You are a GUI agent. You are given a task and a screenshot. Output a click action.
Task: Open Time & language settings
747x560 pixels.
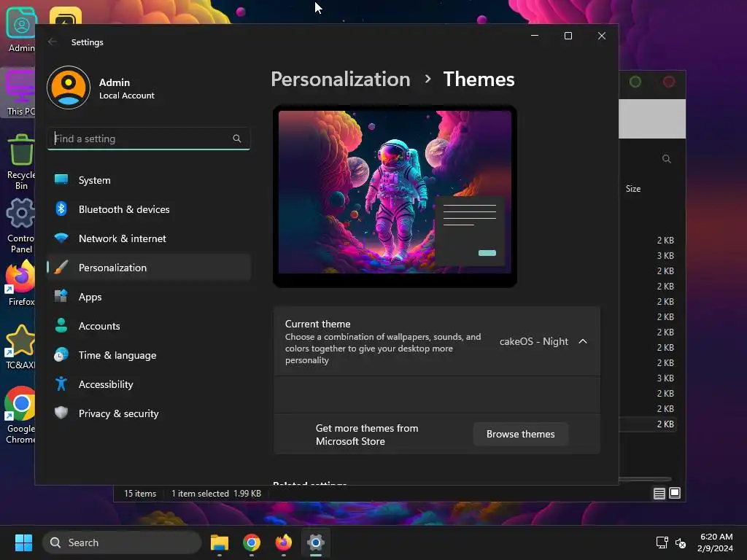pos(149,355)
